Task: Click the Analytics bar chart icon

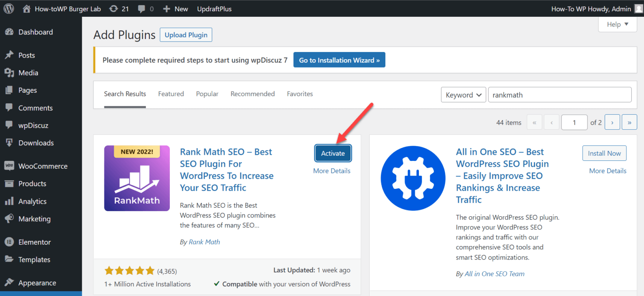Action: pyautogui.click(x=9, y=202)
